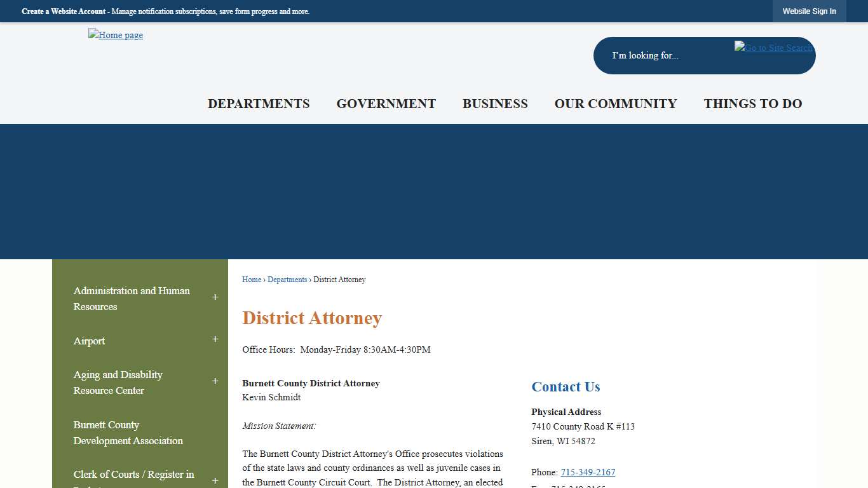This screenshot has height=488, width=868.
Task: Expand Aging and Disability Resource Center
Action: 215,381
